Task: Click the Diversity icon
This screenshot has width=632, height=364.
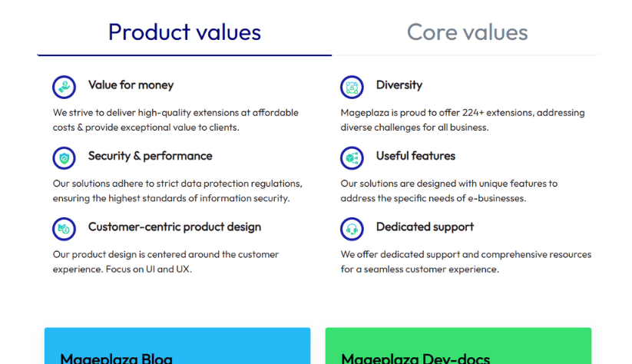Action: click(352, 87)
